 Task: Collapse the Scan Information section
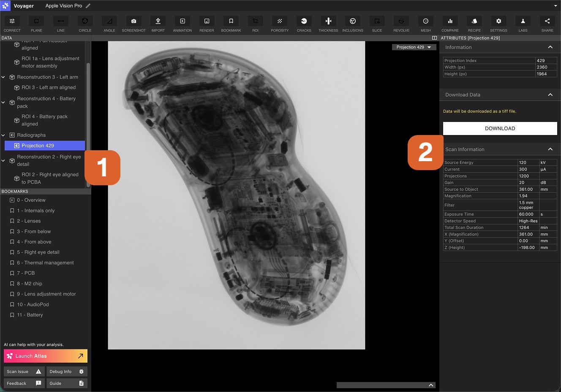[550, 149]
